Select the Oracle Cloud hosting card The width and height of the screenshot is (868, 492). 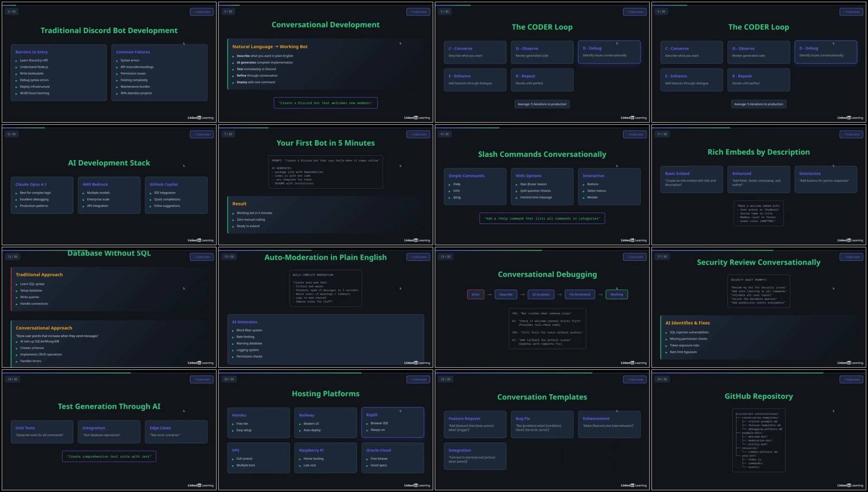[x=393, y=458]
